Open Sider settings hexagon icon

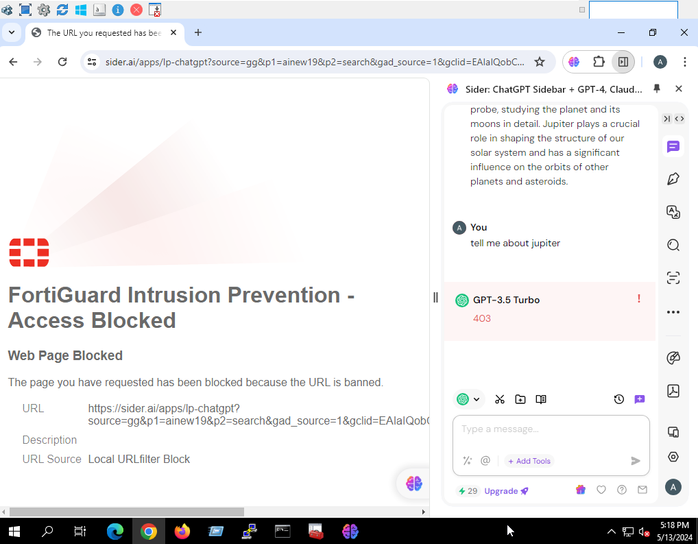click(x=673, y=457)
